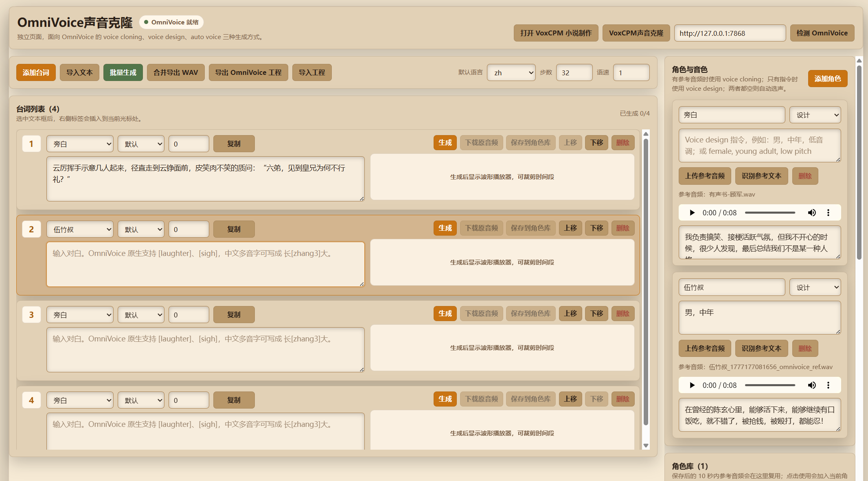The width and height of the screenshot is (868, 481).
Task: Open the default language zh dropdown
Action: tap(511, 73)
